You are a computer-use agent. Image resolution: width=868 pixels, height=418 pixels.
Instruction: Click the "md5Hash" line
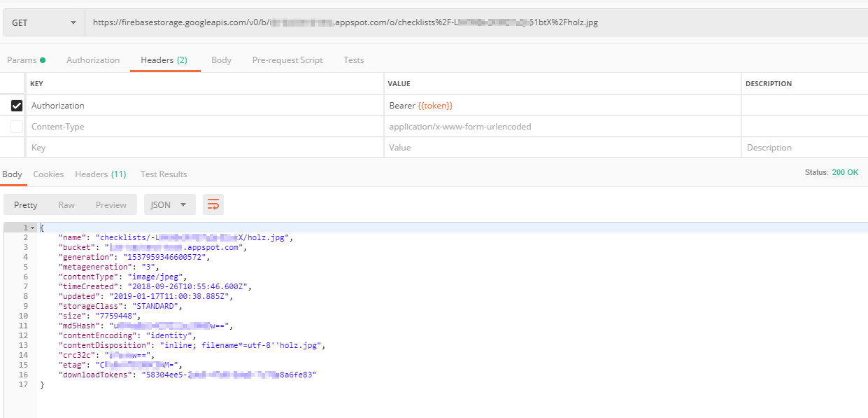tap(145, 326)
